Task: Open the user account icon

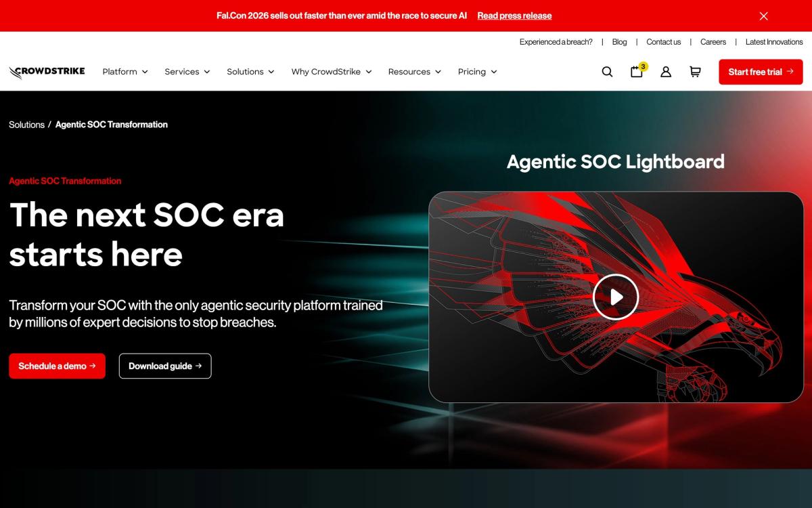Action: pyautogui.click(x=666, y=72)
